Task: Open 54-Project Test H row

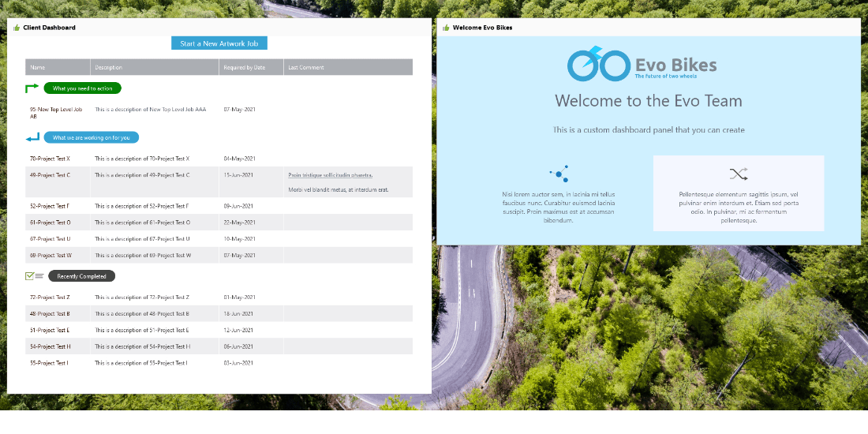Action: (219, 346)
